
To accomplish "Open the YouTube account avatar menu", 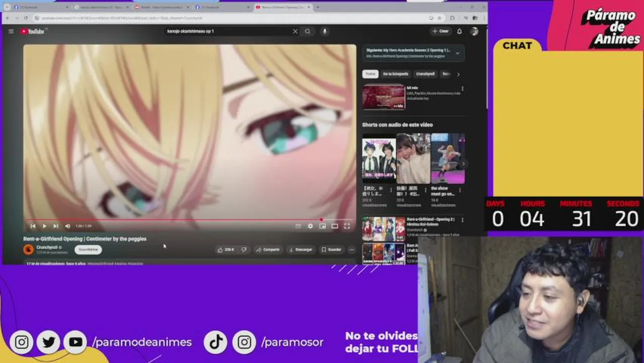I will point(474,31).
